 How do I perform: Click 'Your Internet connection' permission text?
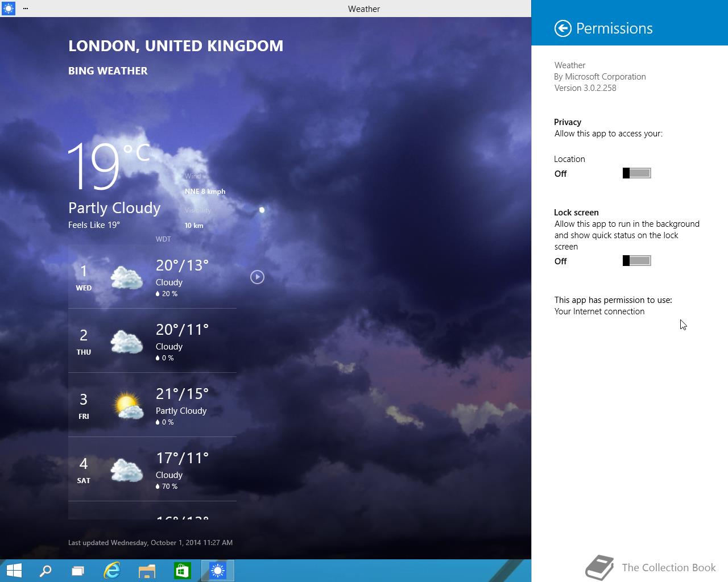[x=599, y=311]
